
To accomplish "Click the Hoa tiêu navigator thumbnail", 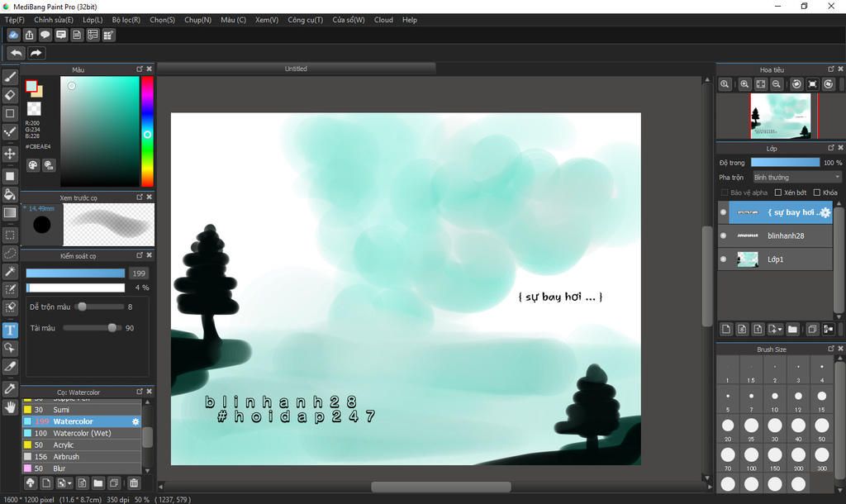I will pos(780,116).
